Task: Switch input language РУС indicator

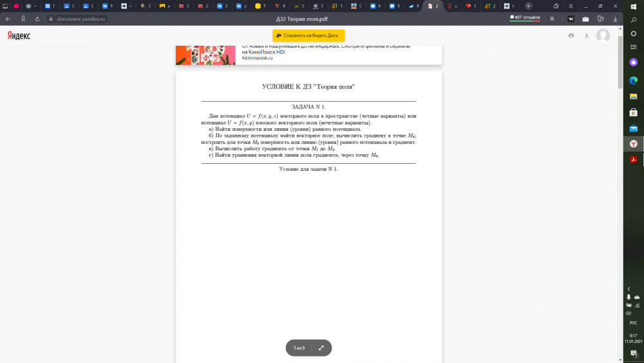Action: (x=633, y=323)
